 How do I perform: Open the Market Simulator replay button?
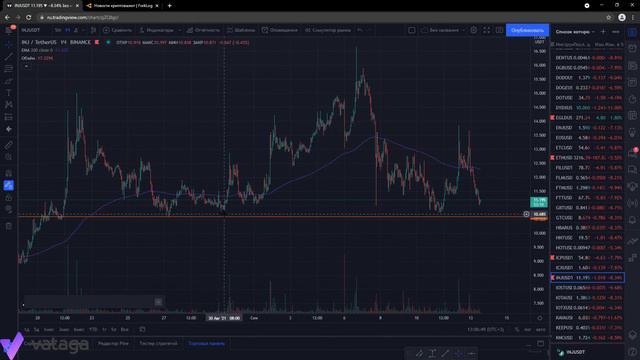328,30
